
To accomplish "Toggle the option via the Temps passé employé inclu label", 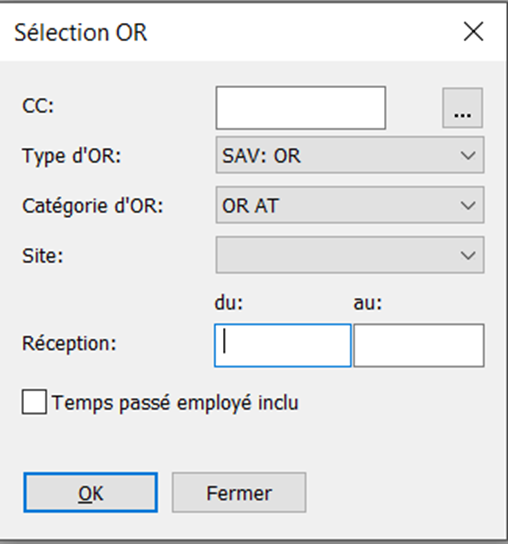I will pos(175,403).
